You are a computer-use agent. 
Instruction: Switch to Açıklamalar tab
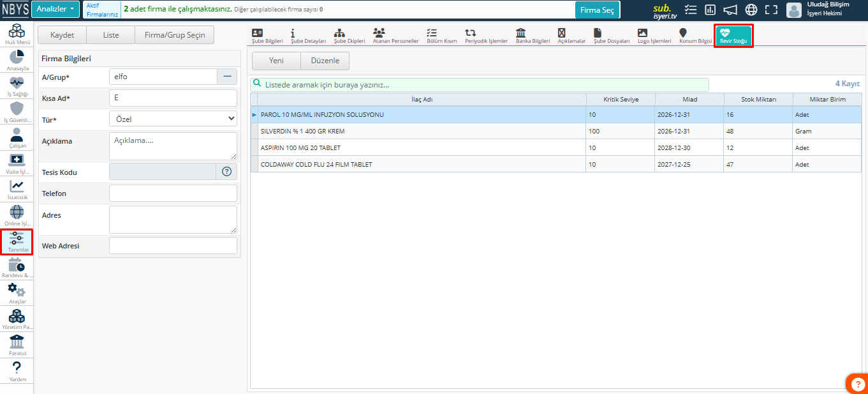point(571,36)
